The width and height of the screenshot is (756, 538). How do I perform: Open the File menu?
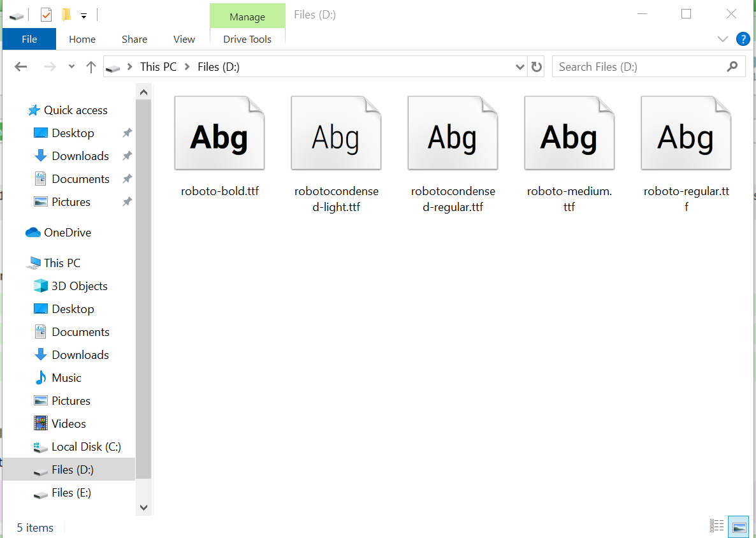click(29, 39)
